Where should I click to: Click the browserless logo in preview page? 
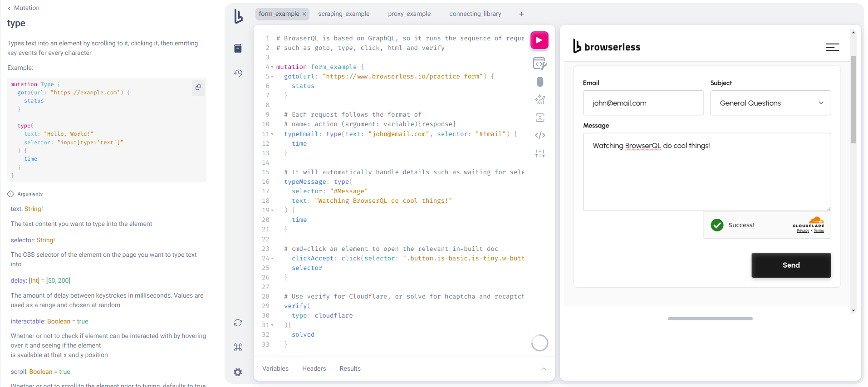point(606,46)
